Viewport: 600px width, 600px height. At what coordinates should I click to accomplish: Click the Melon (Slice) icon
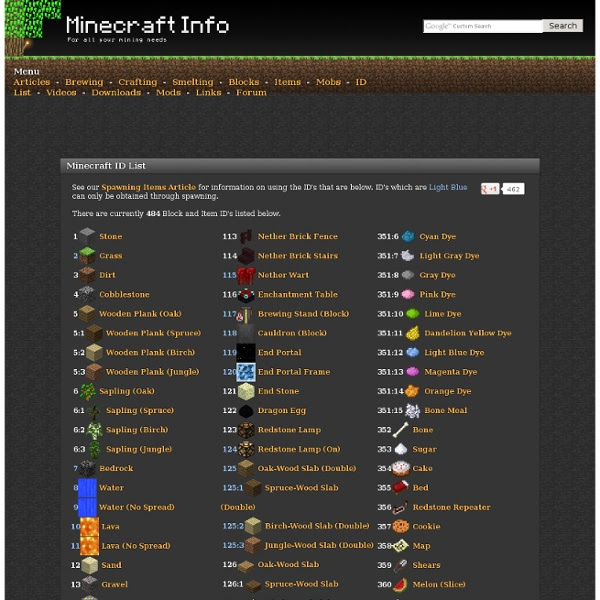(401, 584)
